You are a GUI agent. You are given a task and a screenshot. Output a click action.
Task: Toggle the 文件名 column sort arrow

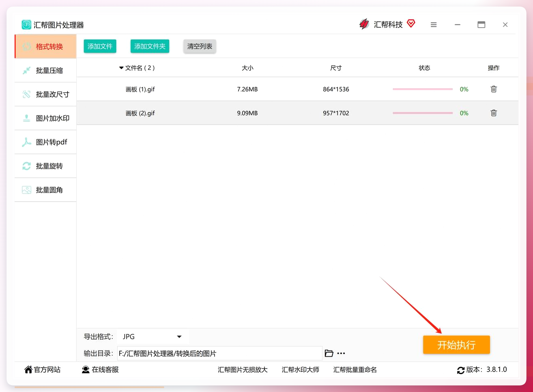[121, 68]
